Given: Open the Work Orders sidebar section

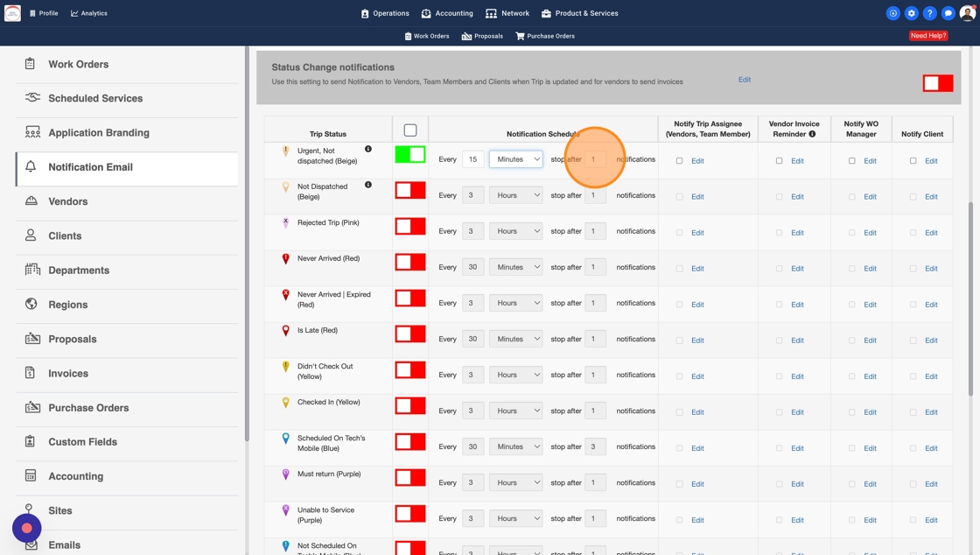Looking at the screenshot, I should (x=127, y=65).
